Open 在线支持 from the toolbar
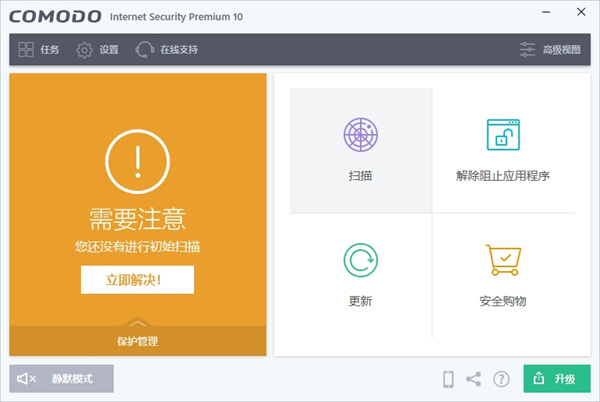Image resolution: width=600 pixels, height=402 pixels. (168, 49)
